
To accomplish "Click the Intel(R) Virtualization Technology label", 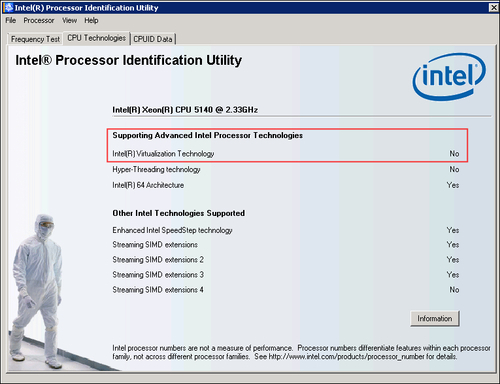I will (163, 154).
